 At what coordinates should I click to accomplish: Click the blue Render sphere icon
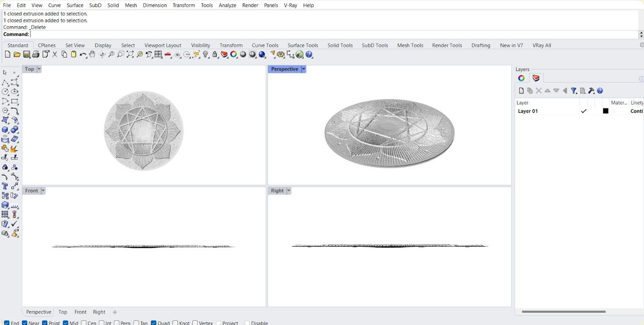(262, 55)
